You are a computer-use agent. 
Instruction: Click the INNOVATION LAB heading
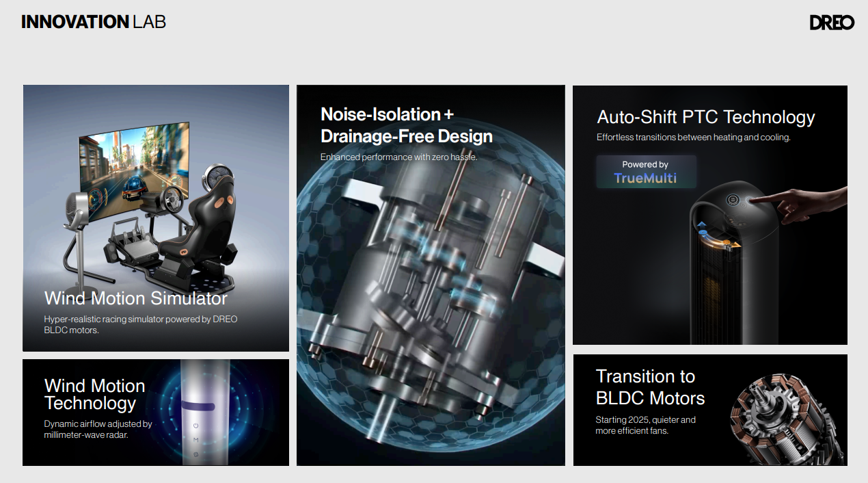[94, 22]
